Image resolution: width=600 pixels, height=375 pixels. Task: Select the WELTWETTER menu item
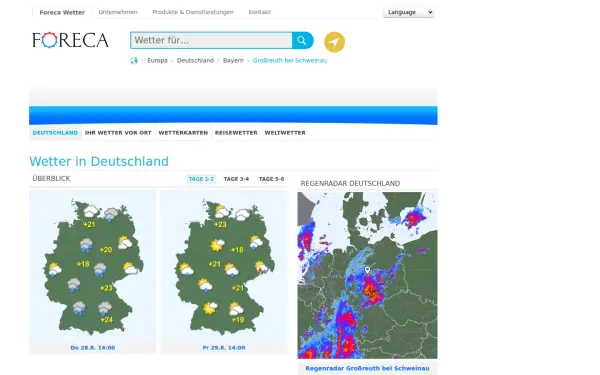pyautogui.click(x=285, y=133)
